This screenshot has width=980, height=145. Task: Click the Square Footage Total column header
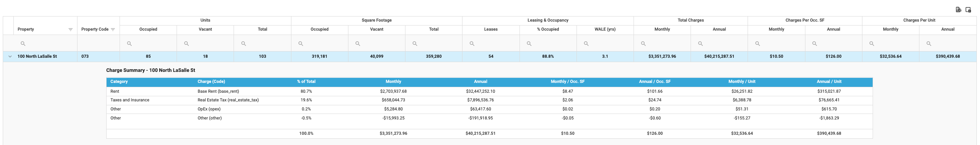(x=434, y=29)
